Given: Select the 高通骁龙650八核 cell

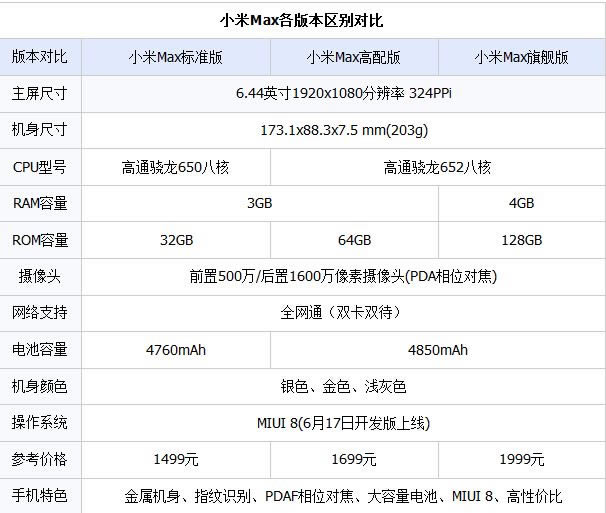Looking at the screenshot, I should tap(176, 167).
